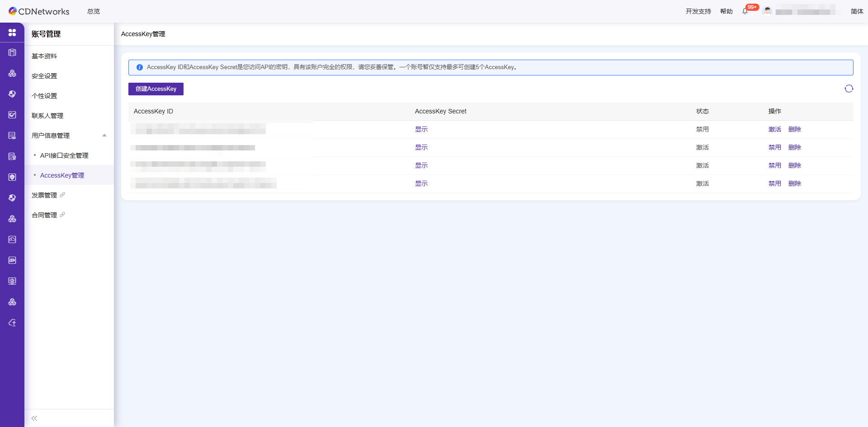The height and width of the screenshot is (427, 868).
Task: Open the notifications bell
Action: 745,11
